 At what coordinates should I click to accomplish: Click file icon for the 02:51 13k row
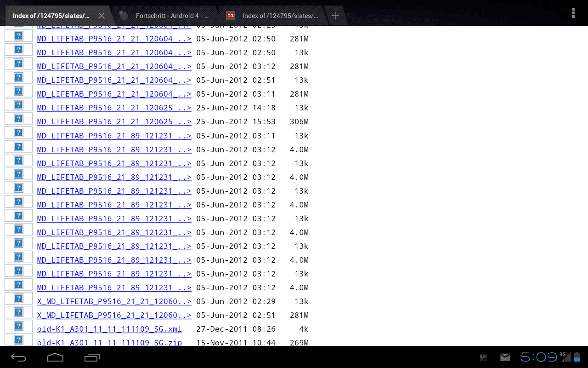click(19, 77)
